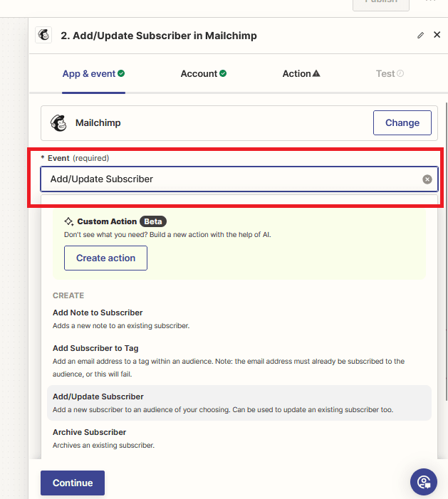The image size is (448, 499).
Task: Click the Mailchimp logo in header
Action: point(43,35)
